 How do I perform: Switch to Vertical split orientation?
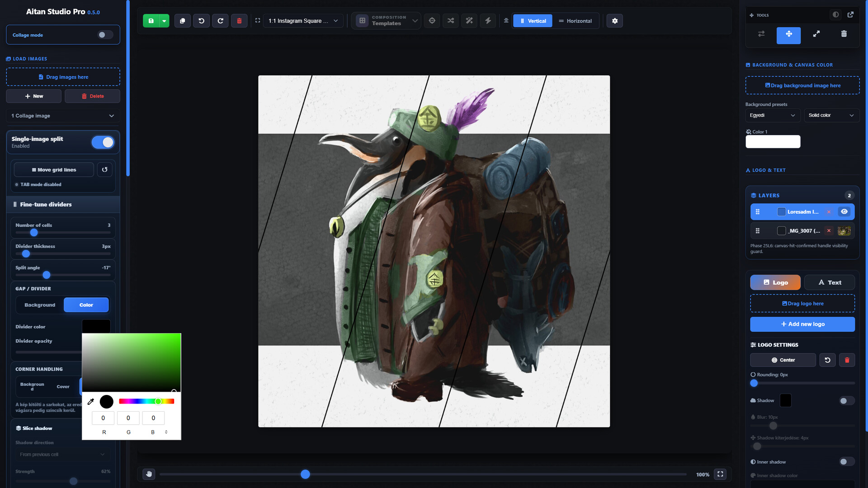pyautogui.click(x=533, y=21)
